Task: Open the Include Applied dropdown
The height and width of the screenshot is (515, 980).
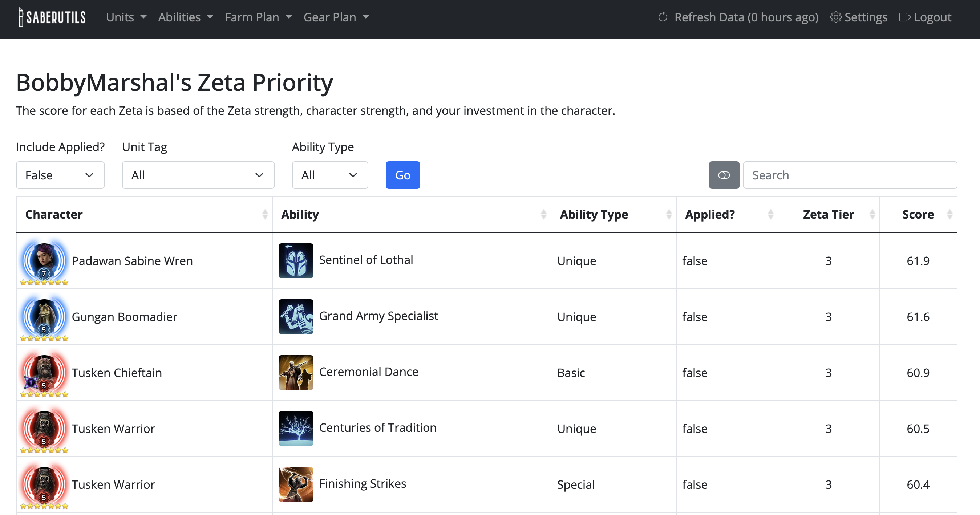Action: 60,175
